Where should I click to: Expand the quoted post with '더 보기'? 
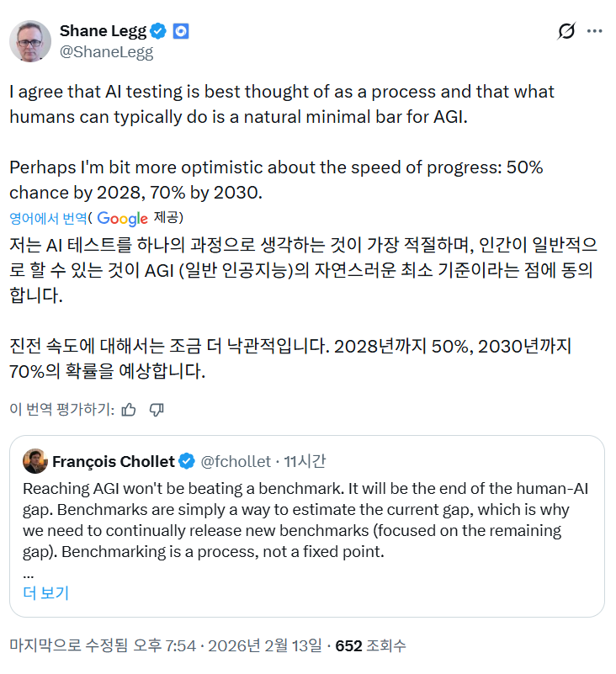pyautogui.click(x=45, y=592)
